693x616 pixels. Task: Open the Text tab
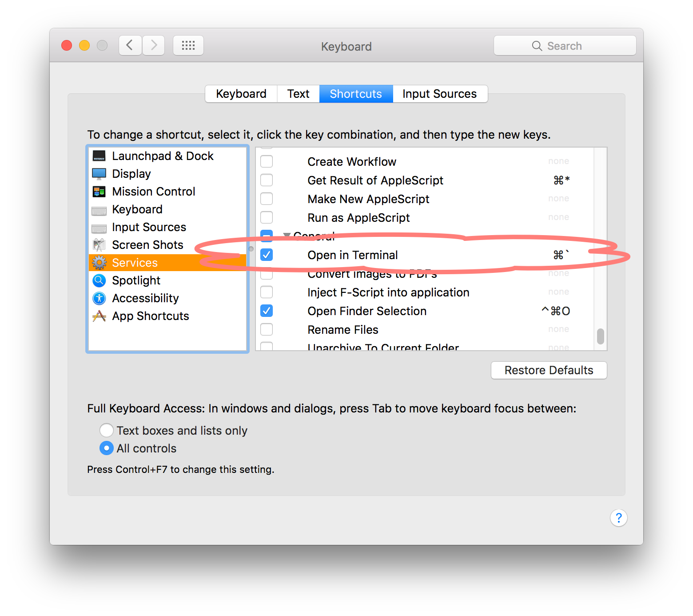298,94
